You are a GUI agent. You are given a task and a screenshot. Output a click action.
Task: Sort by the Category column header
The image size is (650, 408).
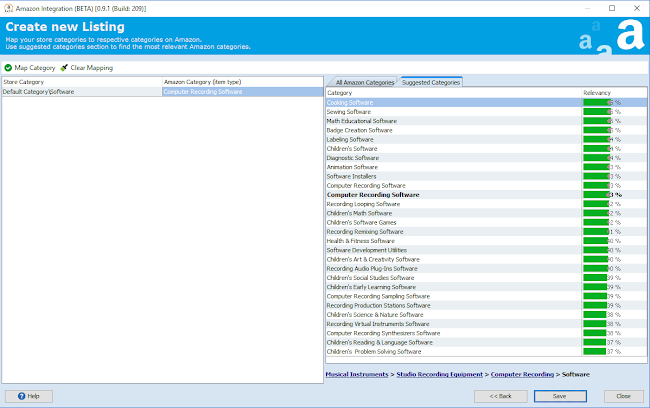tap(454, 93)
